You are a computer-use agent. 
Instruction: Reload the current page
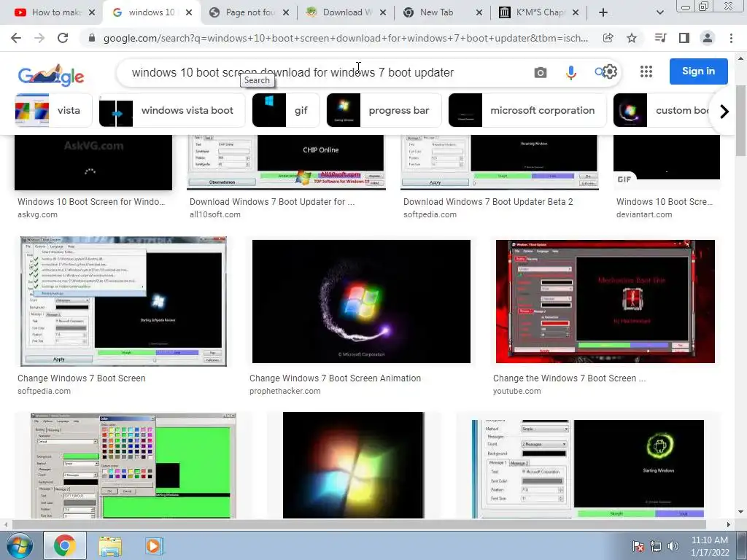(x=63, y=38)
